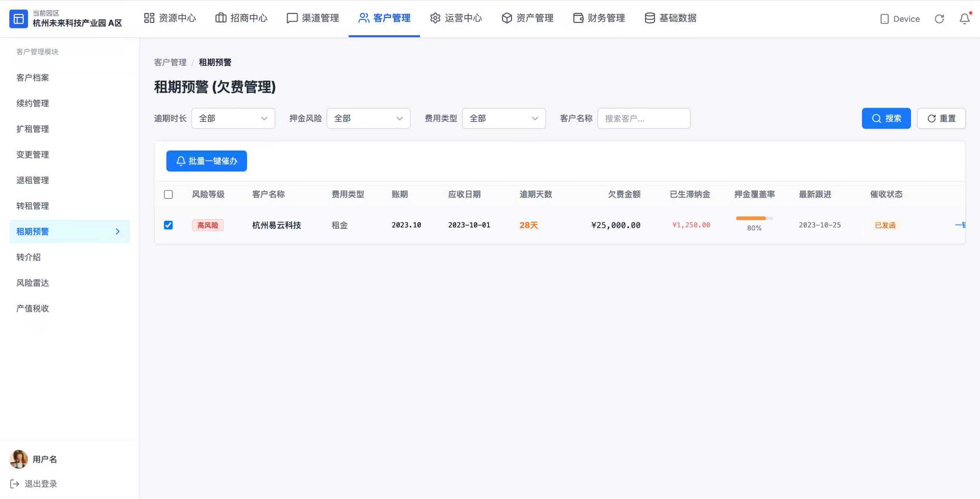Click the 客户名称 search input field
Viewport: 980px width, 499px height.
click(643, 118)
